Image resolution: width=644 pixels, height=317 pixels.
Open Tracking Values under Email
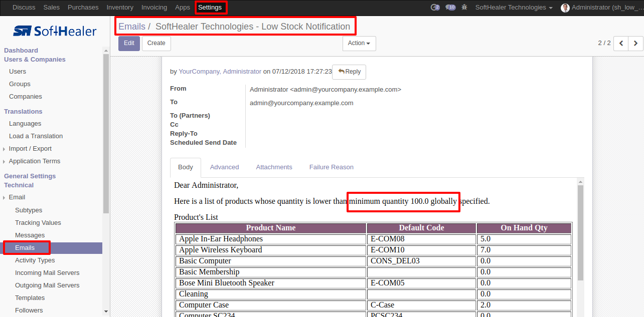(x=38, y=223)
